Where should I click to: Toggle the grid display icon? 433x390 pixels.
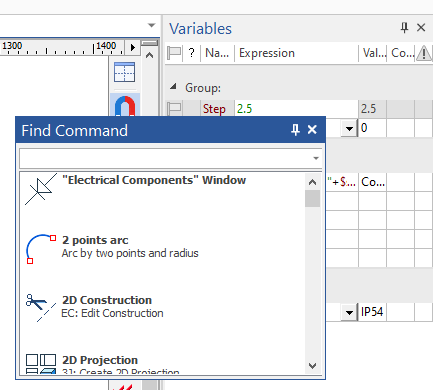(x=124, y=72)
